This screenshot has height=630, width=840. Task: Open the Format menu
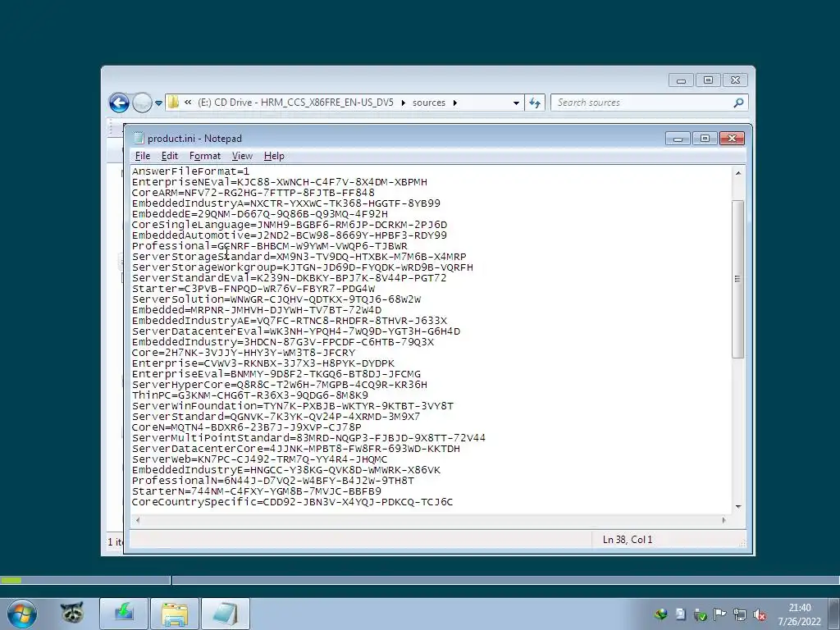pos(204,156)
